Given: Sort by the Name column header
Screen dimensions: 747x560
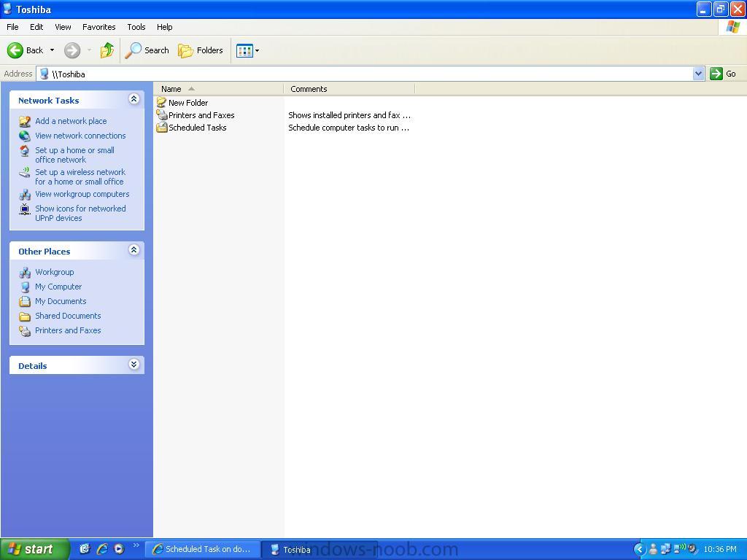Looking at the screenshot, I should 219,89.
